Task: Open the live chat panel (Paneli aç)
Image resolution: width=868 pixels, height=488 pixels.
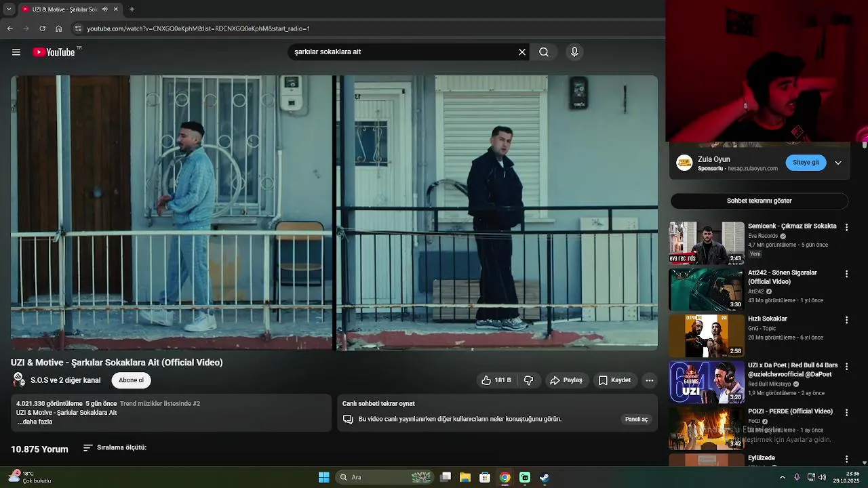Action: 636,420
